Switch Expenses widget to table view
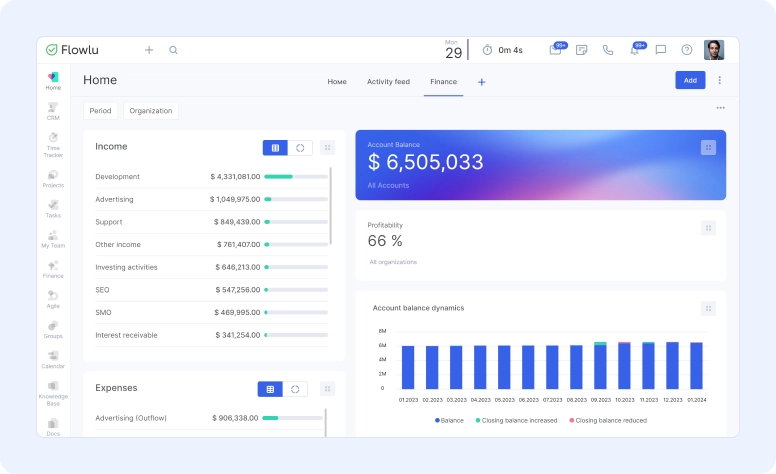This screenshot has height=474, width=776. tap(270, 389)
